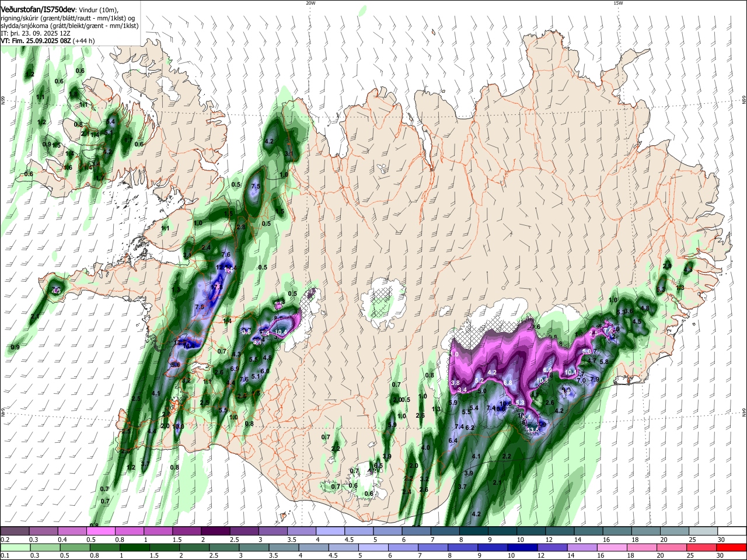Click the 20W longitude label
Viewport: 747px width, 560px height.
[310, 3]
